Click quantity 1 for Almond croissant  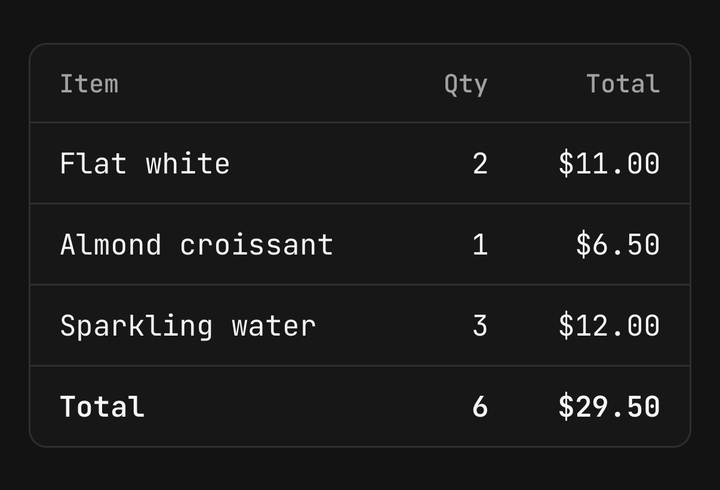click(480, 244)
